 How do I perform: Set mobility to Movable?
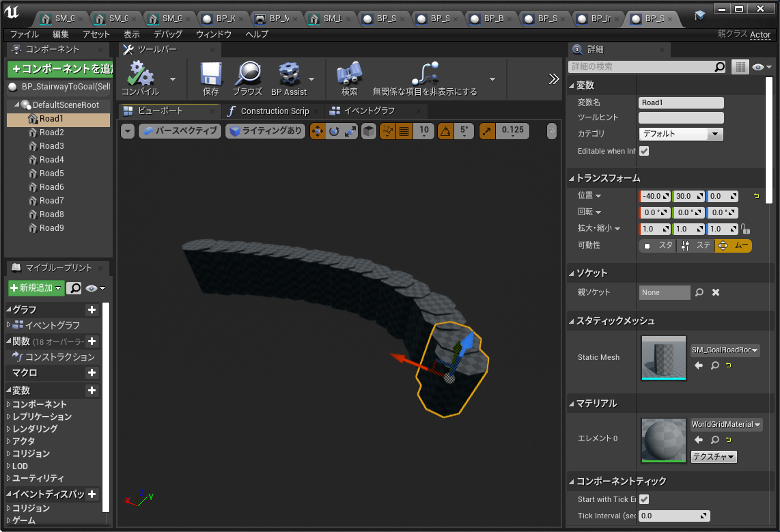tap(733, 246)
